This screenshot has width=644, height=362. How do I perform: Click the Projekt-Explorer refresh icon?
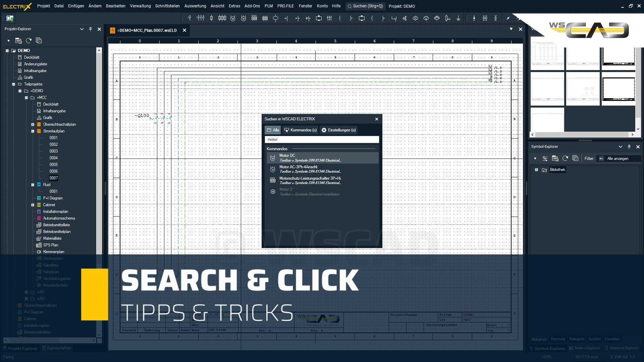[x=29, y=40]
